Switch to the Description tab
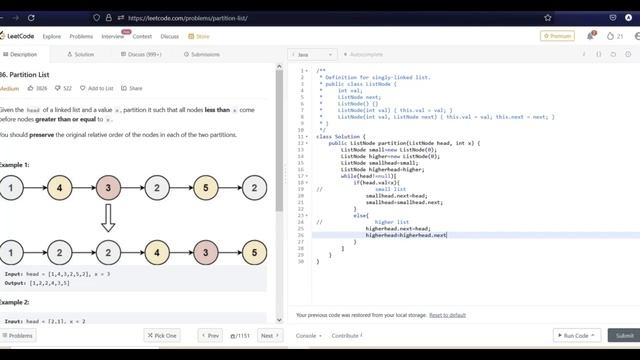This screenshot has height=360, width=640. 20,54
